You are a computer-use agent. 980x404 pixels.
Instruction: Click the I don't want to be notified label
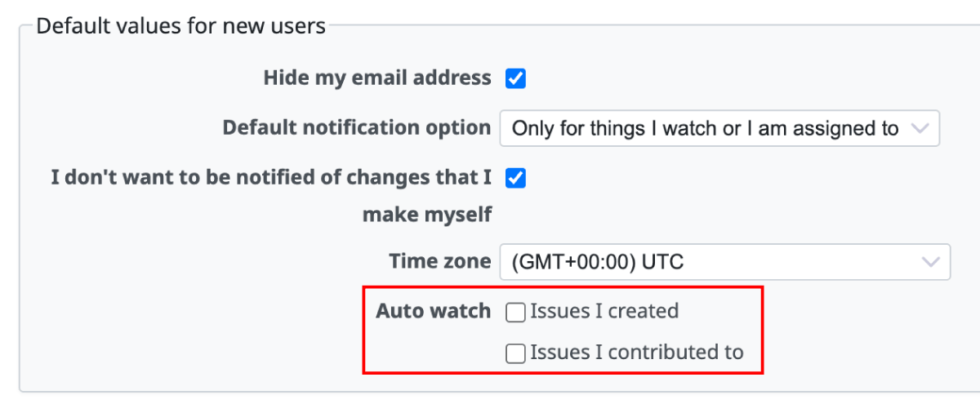tap(271, 178)
